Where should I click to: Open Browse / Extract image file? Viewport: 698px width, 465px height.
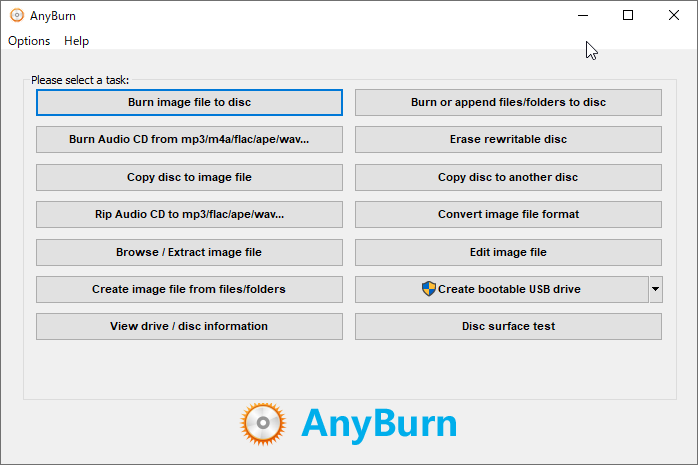point(189,252)
